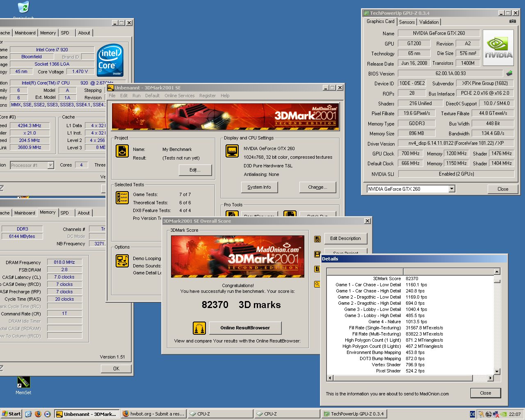Viewport: 525px width, 420px height.
Task: Click the DE language indicator
Action: click(x=472, y=414)
